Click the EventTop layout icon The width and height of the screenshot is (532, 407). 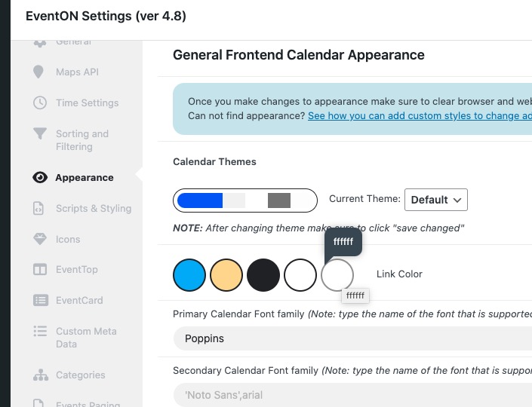click(40, 270)
